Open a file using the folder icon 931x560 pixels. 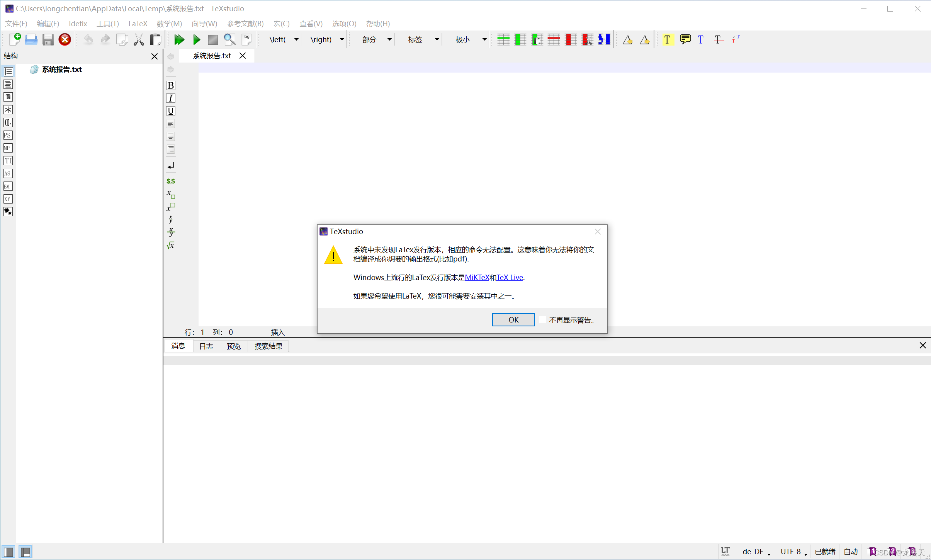coord(31,39)
